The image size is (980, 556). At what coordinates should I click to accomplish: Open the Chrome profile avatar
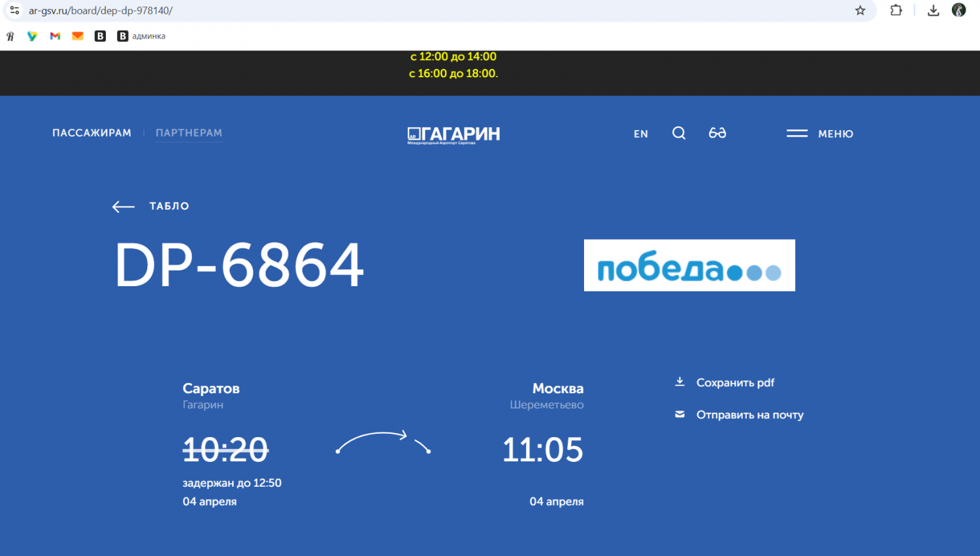coord(959,10)
